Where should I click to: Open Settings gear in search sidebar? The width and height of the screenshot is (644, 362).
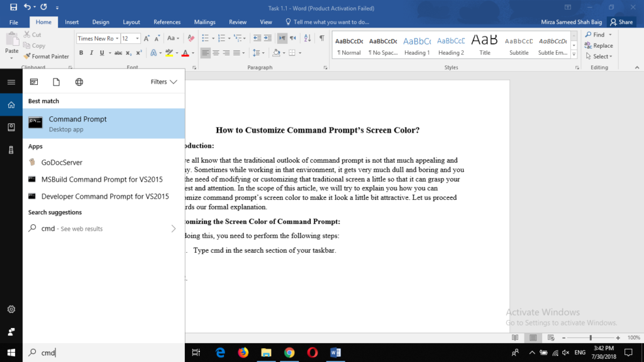11,309
